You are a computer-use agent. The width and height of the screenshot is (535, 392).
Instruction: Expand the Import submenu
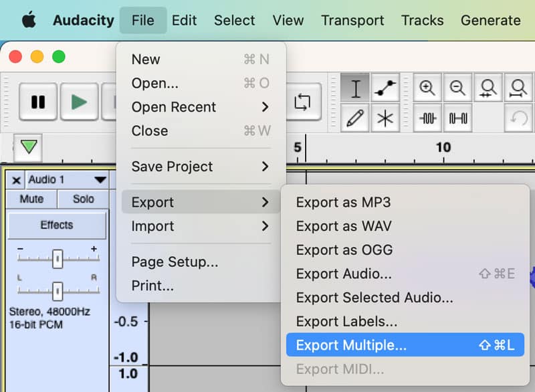click(201, 226)
